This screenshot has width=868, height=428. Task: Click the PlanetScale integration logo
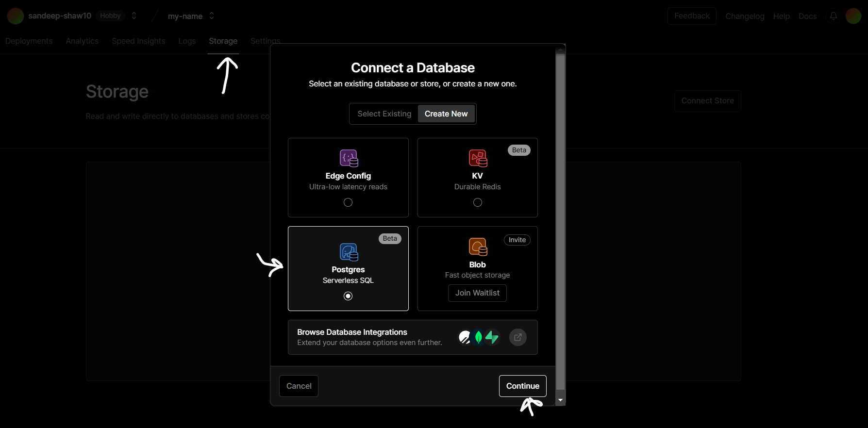(x=465, y=337)
